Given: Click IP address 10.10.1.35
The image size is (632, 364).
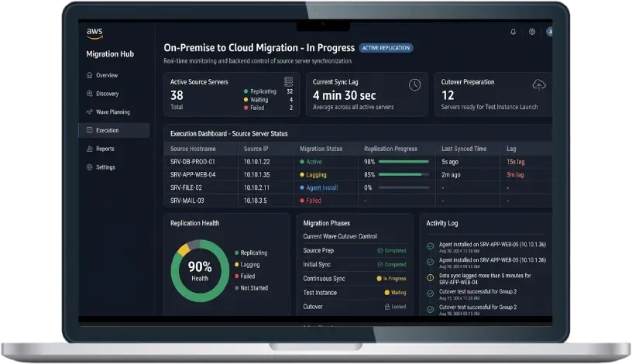Looking at the screenshot, I should tap(257, 174).
